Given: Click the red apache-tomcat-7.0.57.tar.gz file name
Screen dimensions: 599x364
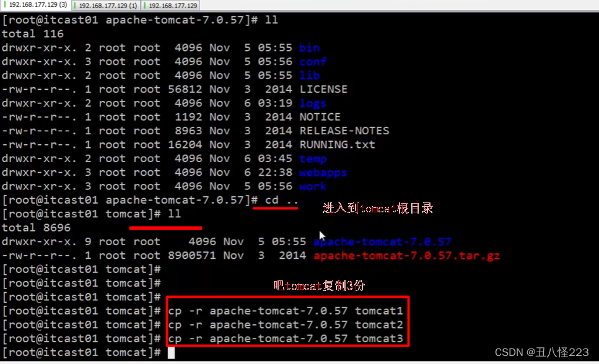Looking at the screenshot, I should click(x=406, y=256).
